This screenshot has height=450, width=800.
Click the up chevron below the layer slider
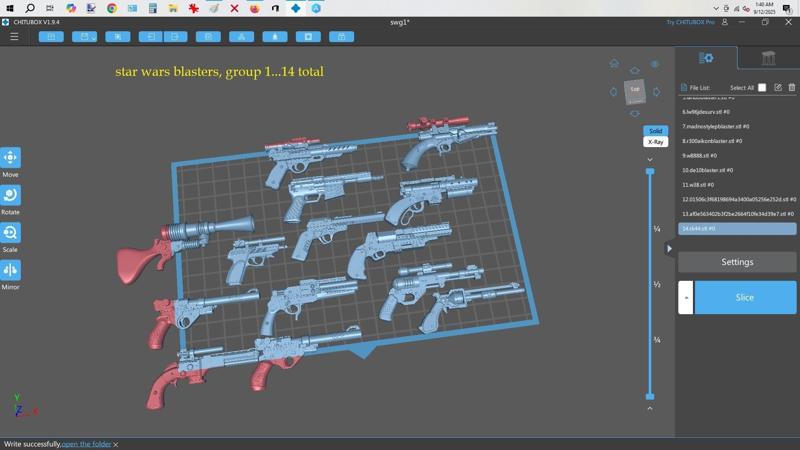pos(650,408)
